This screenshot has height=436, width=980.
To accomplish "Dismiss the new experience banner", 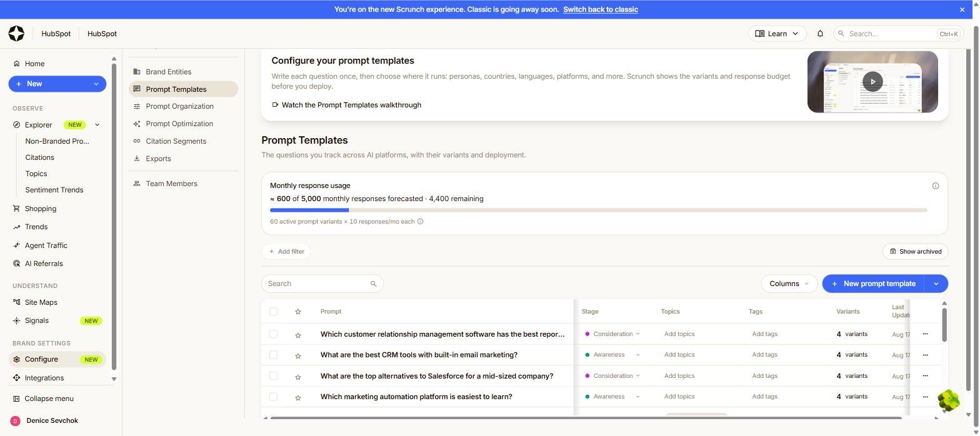I will coord(962,9).
